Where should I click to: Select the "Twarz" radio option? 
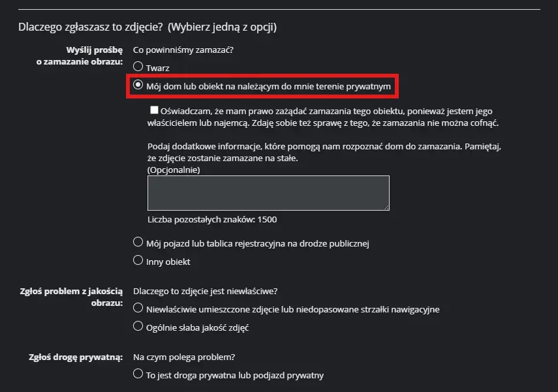click(x=138, y=67)
